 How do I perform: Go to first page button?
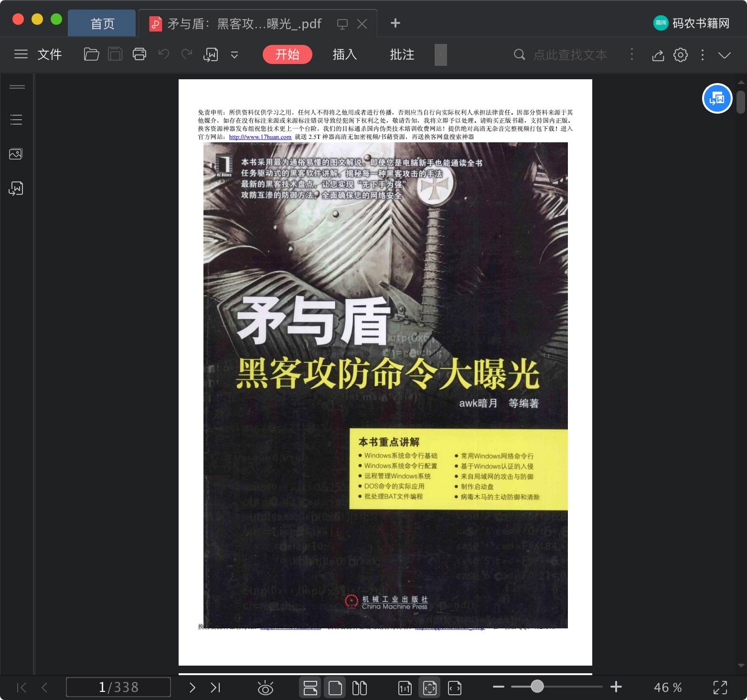pos(21,688)
